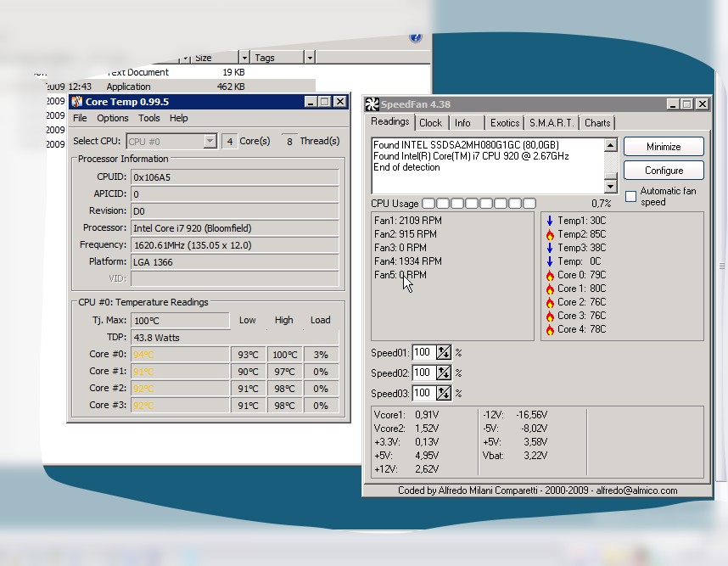Open the Tools menu in Core Temp
Image resolution: width=728 pixels, height=566 pixels.
149,118
